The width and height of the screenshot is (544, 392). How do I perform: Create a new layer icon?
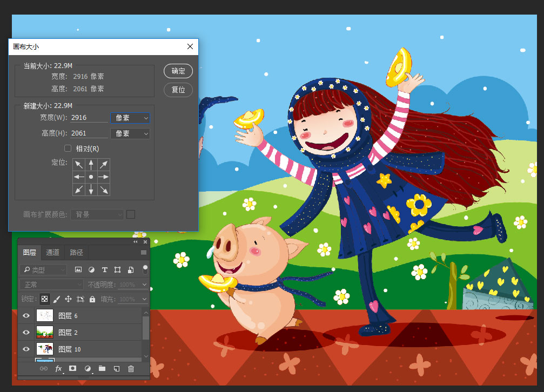coord(117,368)
